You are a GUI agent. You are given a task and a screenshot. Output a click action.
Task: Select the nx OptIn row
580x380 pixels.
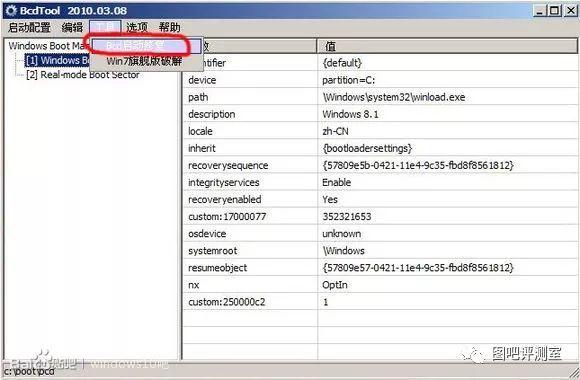coord(381,285)
